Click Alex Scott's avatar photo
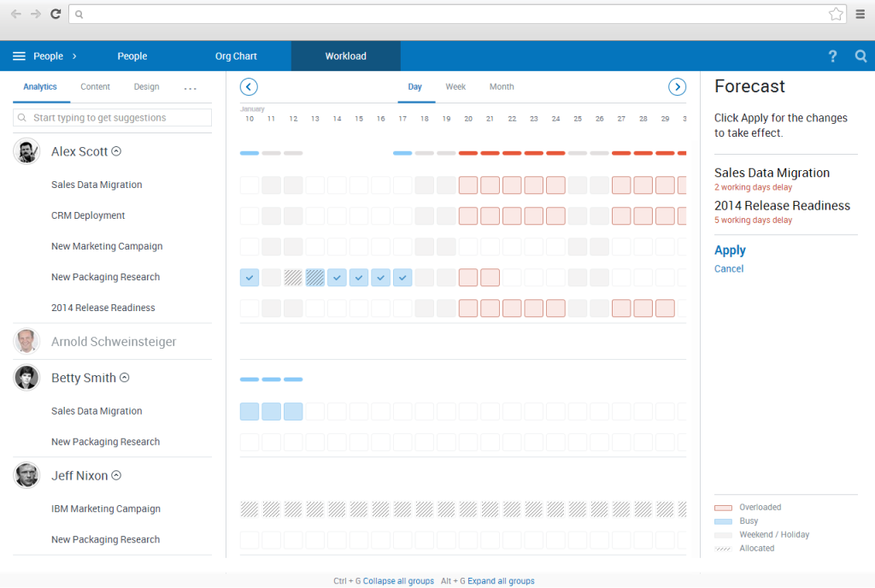 click(26, 150)
